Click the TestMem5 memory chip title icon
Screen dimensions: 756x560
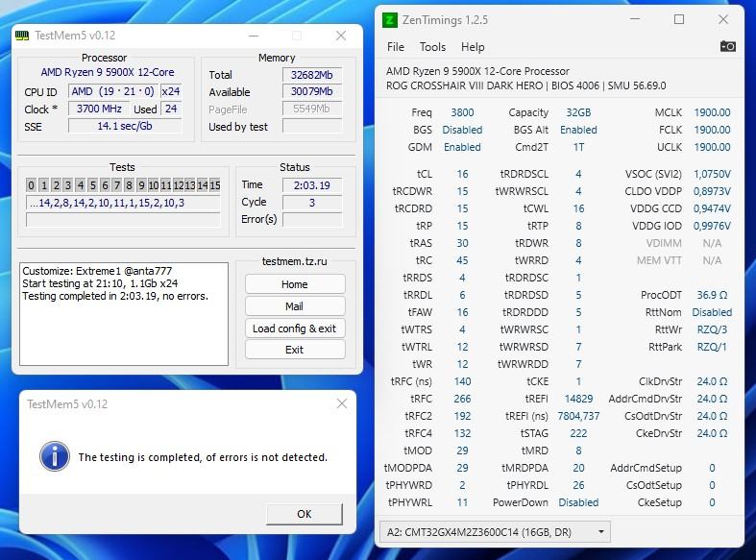(x=22, y=36)
